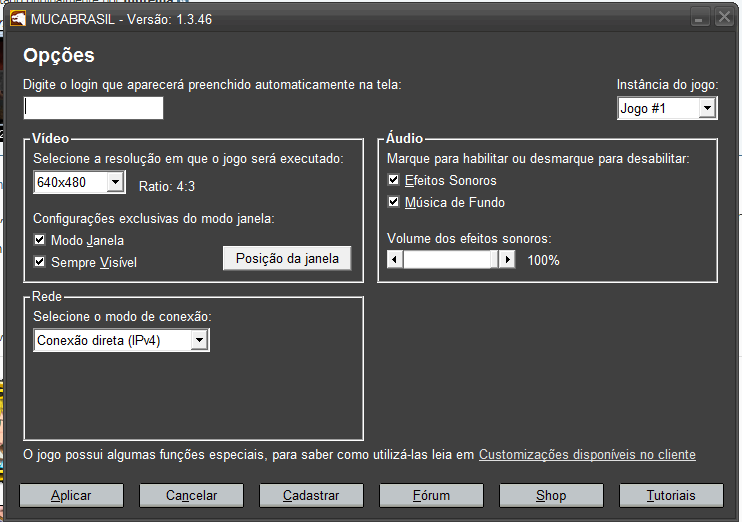Toggle Música de Fundo checkbox
The height and width of the screenshot is (522, 742).
[394, 203]
